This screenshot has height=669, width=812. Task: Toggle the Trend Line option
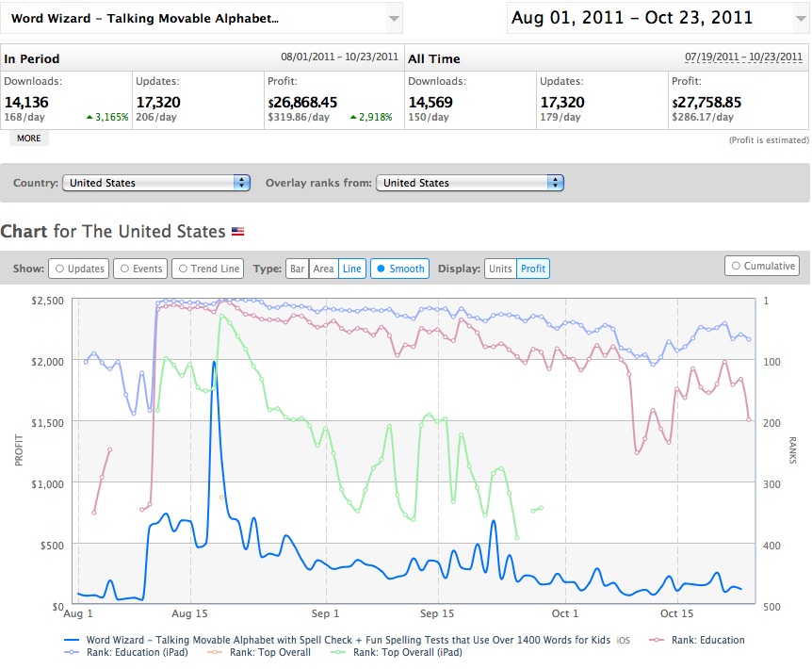tap(208, 269)
